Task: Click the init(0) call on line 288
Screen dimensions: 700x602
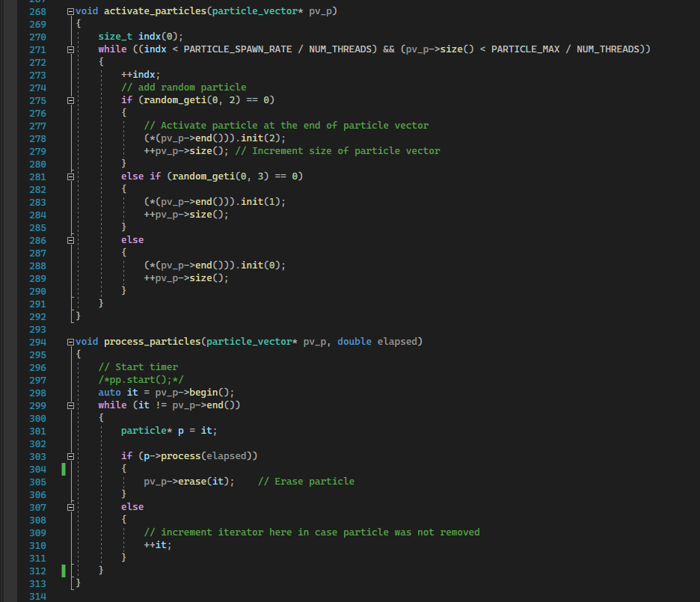Action: coord(260,265)
